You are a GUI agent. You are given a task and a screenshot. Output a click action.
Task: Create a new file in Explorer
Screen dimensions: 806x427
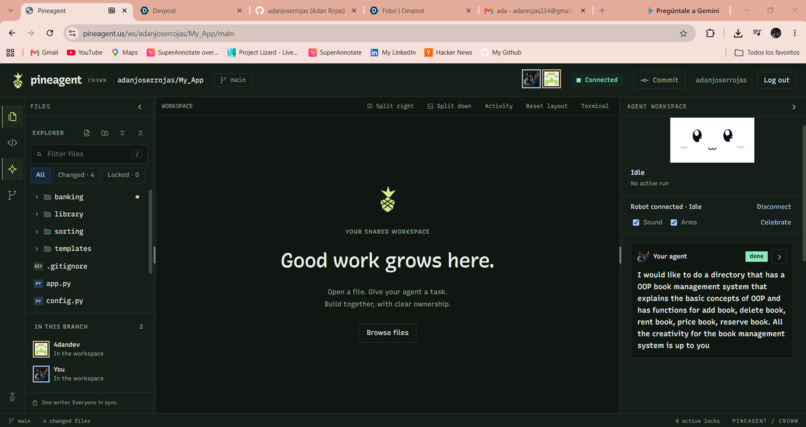(86, 133)
